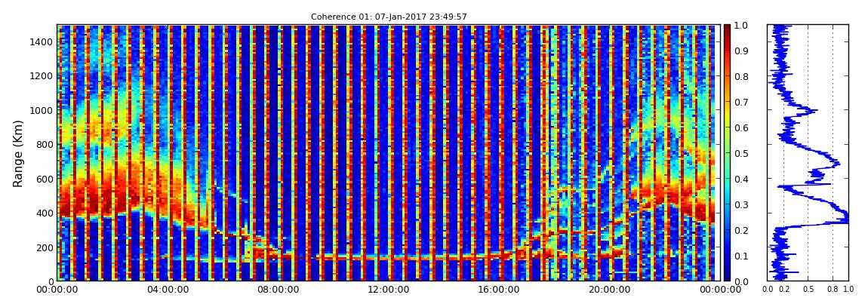Click the colorbar 0.9 tick label
Screen dimensions: 868x307
click(740, 51)
